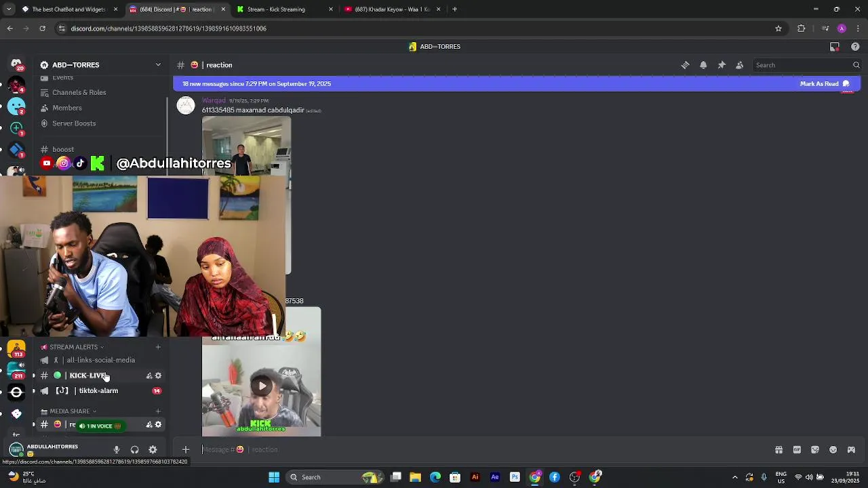This screenshot has width=868, height=488.
Task: Select the all-links-social-media channel
Action: tap(100, 360)
